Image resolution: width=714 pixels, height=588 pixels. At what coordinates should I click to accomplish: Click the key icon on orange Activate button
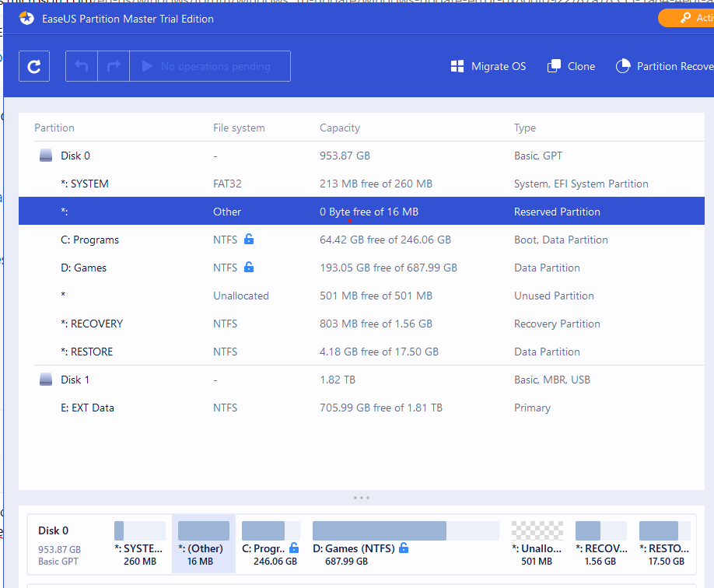coord(685,18)
